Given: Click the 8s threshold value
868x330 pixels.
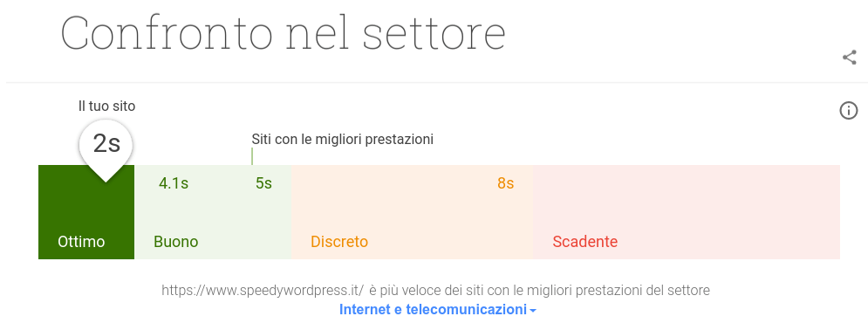Looking at the screenshot, I should pos(505,183).
